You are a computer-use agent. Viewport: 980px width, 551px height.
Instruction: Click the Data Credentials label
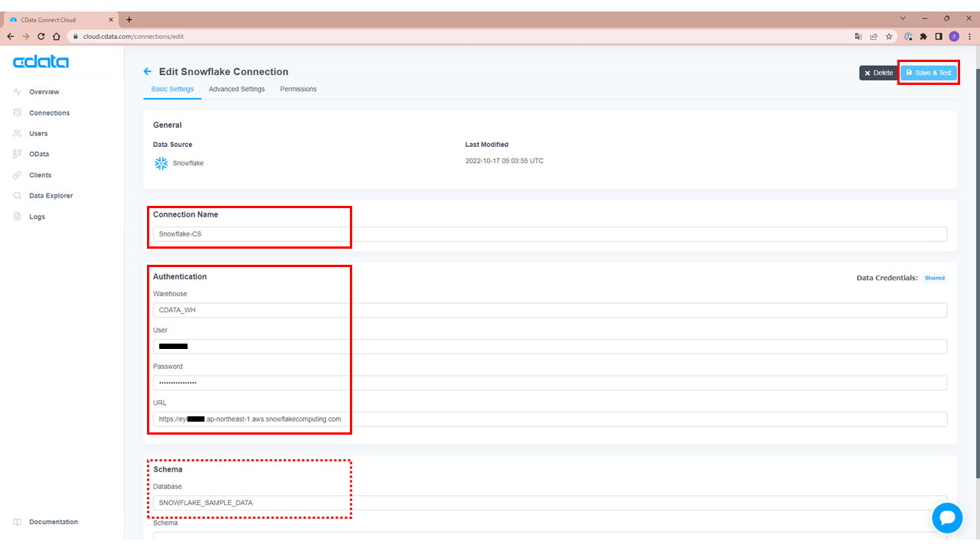coord(887,278)
